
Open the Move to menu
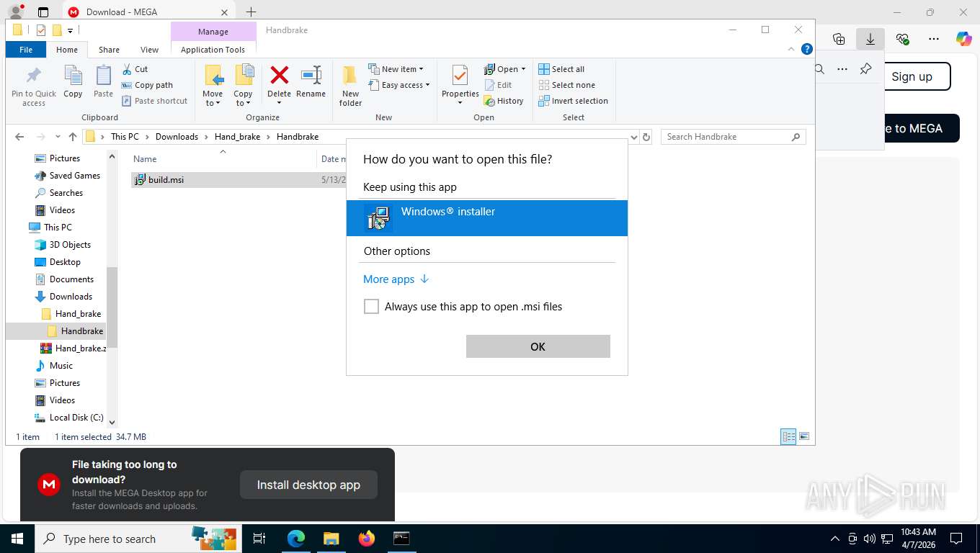click(213, 85)
